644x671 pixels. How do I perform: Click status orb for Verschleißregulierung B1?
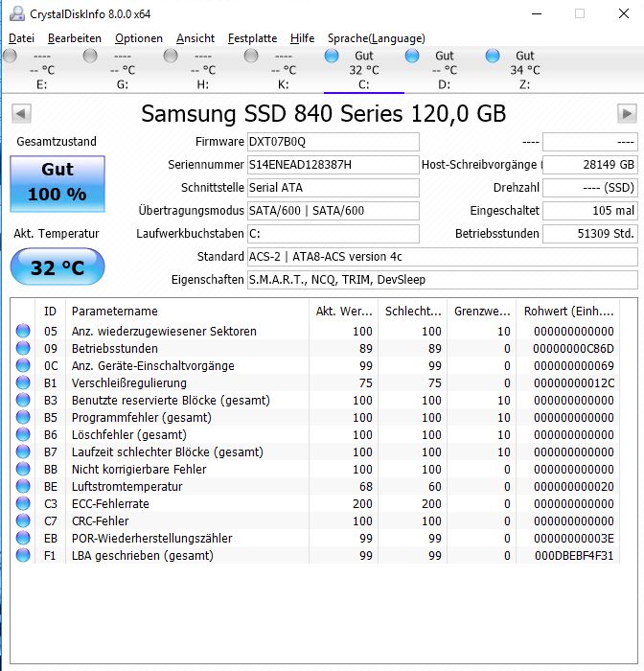pos(23,382)
